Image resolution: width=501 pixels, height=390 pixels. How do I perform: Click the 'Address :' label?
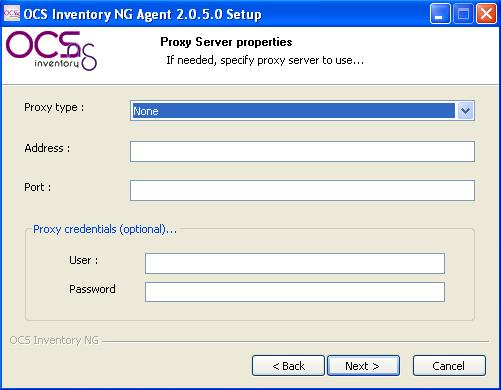coord(47,148)
